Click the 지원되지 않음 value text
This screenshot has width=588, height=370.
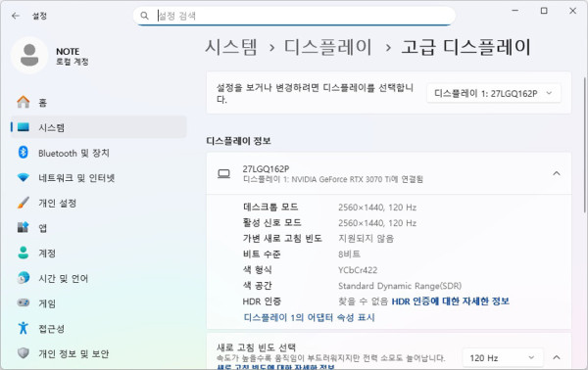[366, 239]
